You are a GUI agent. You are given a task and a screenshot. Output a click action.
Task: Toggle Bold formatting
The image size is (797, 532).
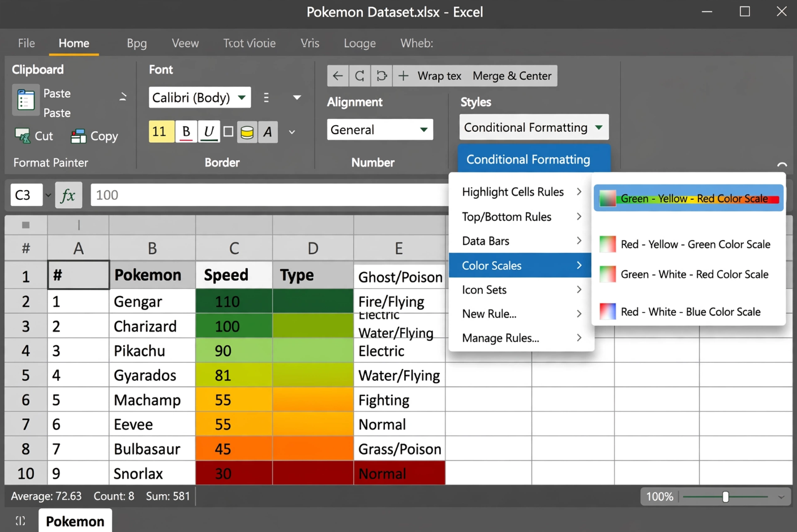click(186, 132)
